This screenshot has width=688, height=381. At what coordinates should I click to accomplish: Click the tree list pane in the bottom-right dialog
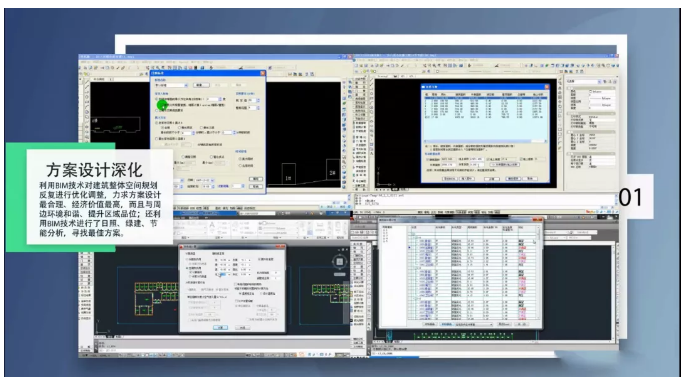pos(394,275)
